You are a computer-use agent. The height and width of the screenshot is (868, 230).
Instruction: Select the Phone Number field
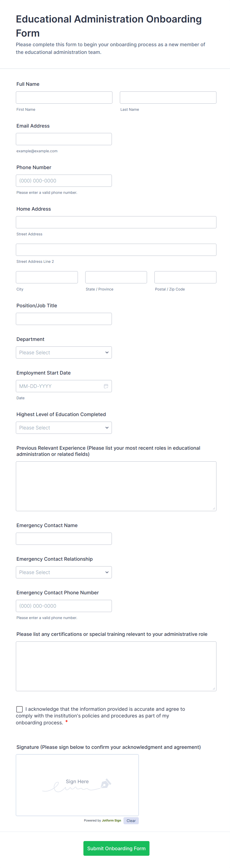coord(64,181)
